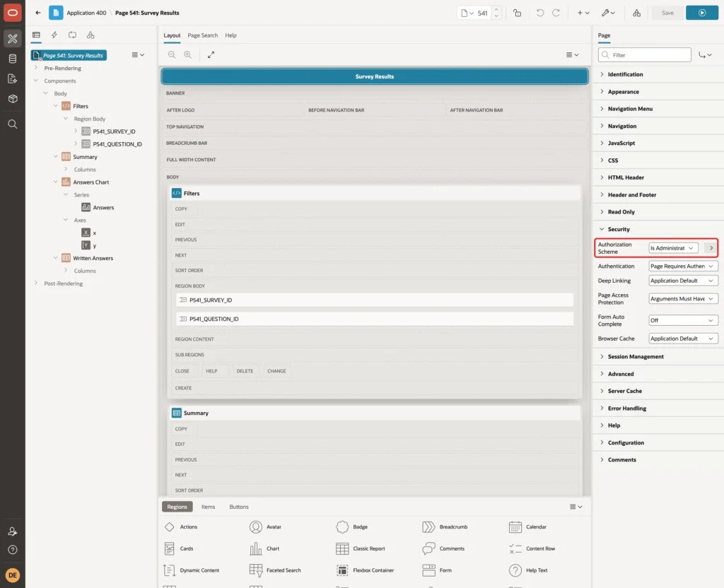Switch to the Processing tab icon

(73, 35)
